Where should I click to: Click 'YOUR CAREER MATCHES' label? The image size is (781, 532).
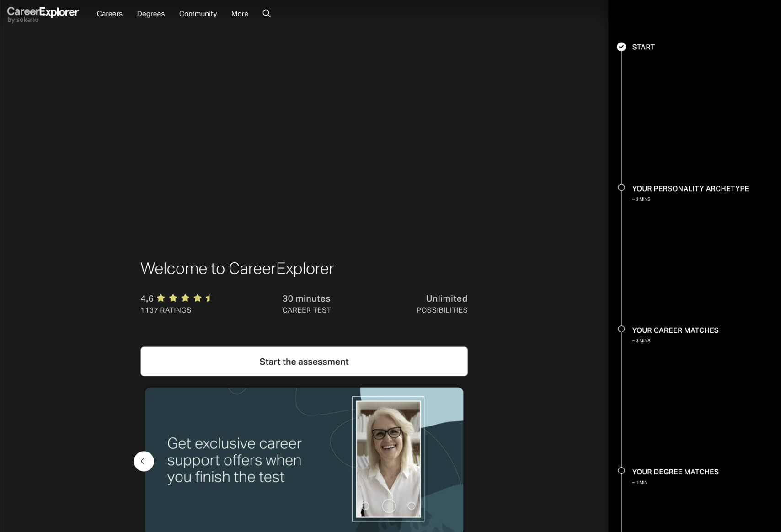(x=675, y=330)
